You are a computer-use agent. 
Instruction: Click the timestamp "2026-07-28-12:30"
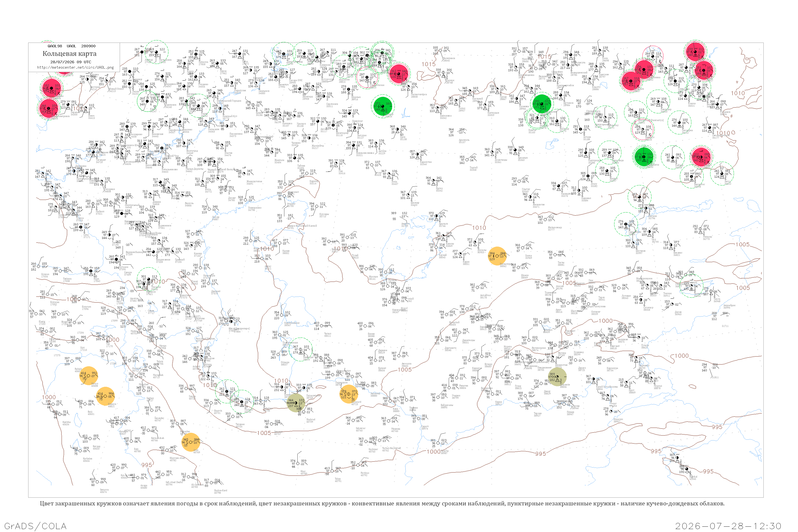[x=729, y=526]
